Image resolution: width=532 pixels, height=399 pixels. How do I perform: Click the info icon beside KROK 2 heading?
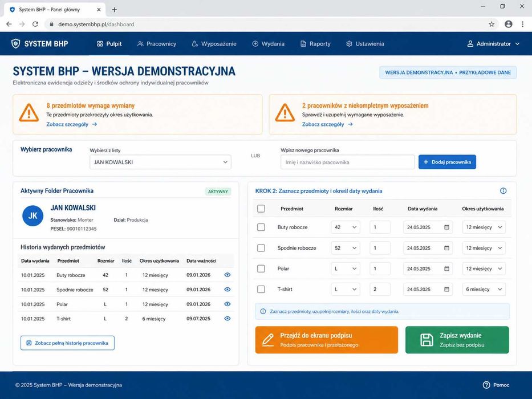tap(503, 191)
